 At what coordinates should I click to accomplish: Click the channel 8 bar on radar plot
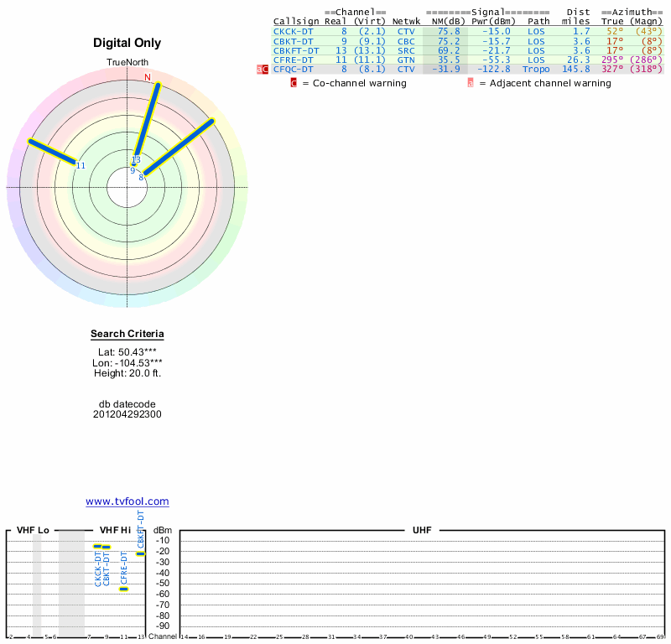(179, 148)
